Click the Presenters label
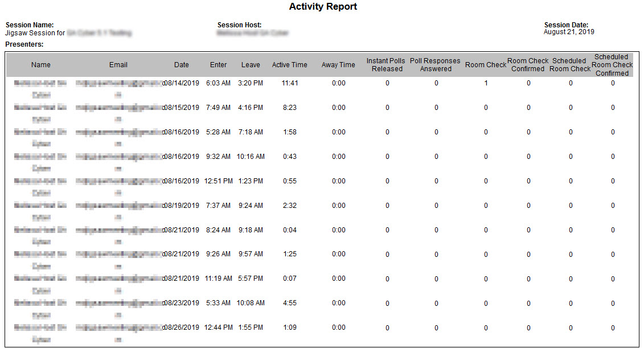The height and width of the screenshot is (348, 644). (x=24, y=44)
